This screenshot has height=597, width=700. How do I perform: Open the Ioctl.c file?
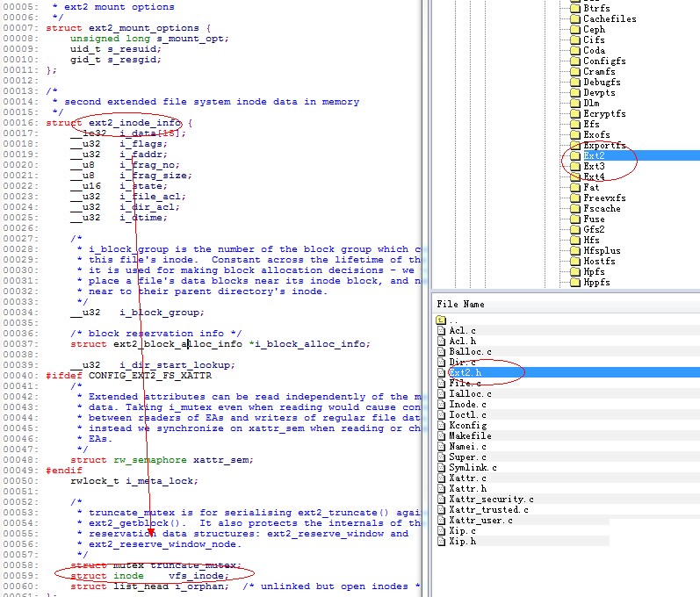point(467,415)
